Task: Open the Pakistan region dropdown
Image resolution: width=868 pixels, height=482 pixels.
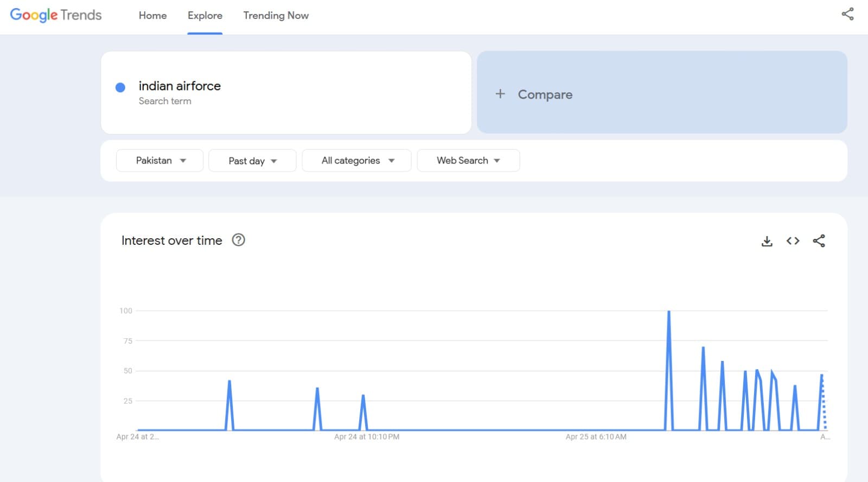Action: tap(160, 161)
